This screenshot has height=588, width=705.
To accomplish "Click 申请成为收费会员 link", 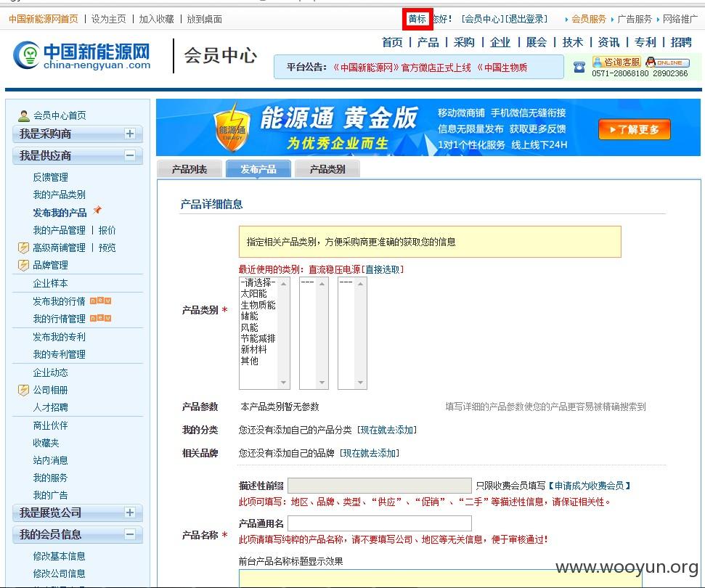I will (x=590, y=486).
